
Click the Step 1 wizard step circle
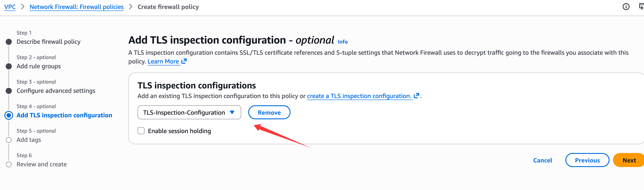[9, 42]
